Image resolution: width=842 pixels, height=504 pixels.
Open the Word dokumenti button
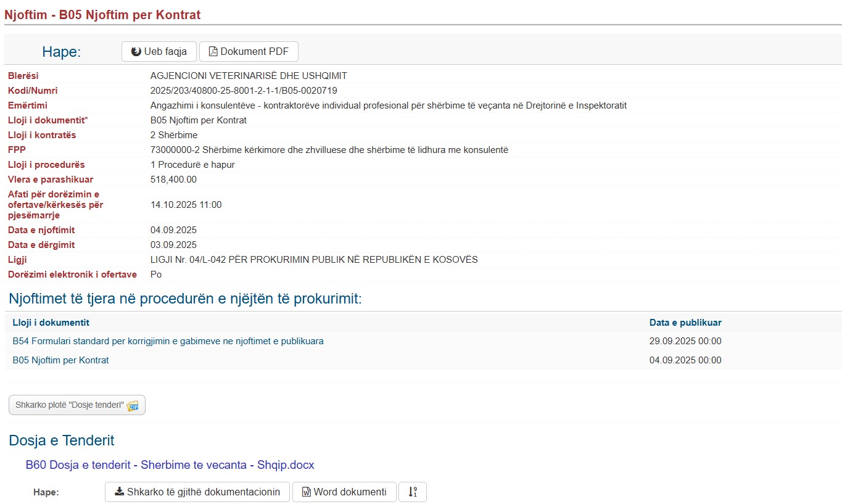point(344,492)
